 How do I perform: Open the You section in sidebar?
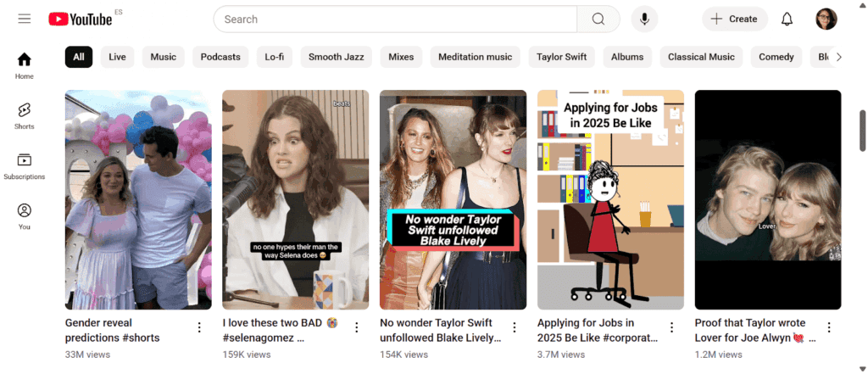pyautogui.click(x=24, y=216)
